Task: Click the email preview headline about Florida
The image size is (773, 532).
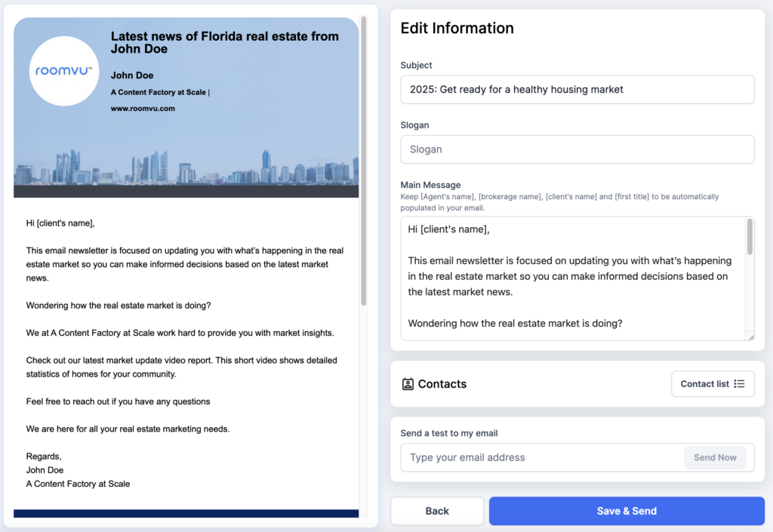Action: (x=224, y=42)
